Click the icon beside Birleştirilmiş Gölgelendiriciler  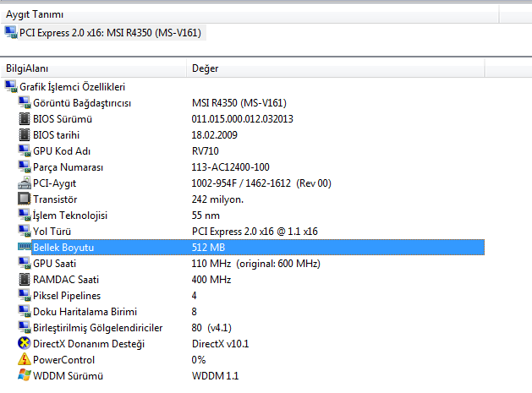click(25, 328)
